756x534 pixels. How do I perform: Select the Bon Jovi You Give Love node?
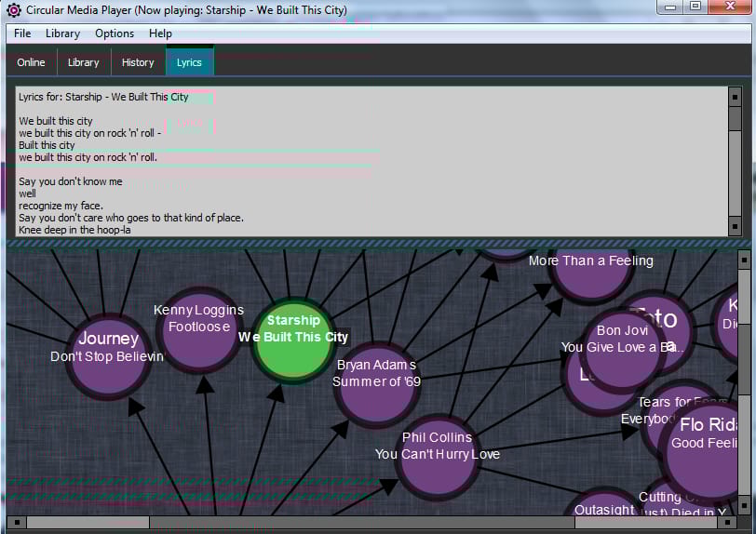622,350
